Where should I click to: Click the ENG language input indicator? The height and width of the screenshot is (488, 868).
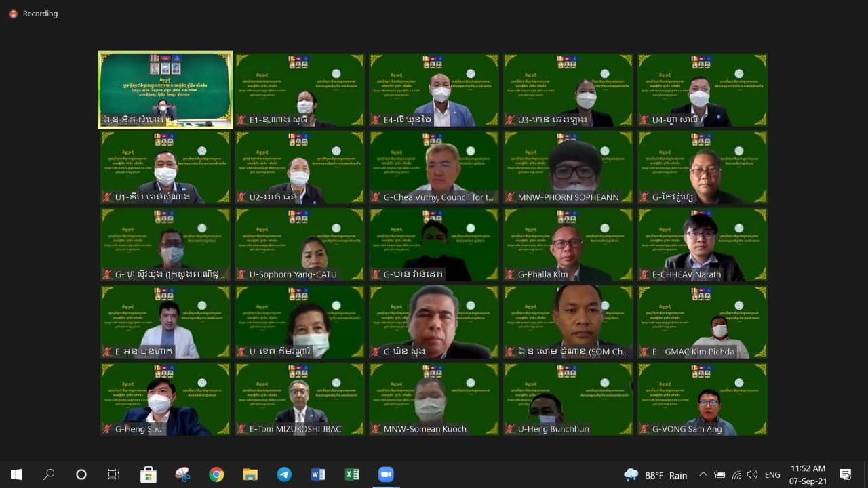(x=772, y=475)
